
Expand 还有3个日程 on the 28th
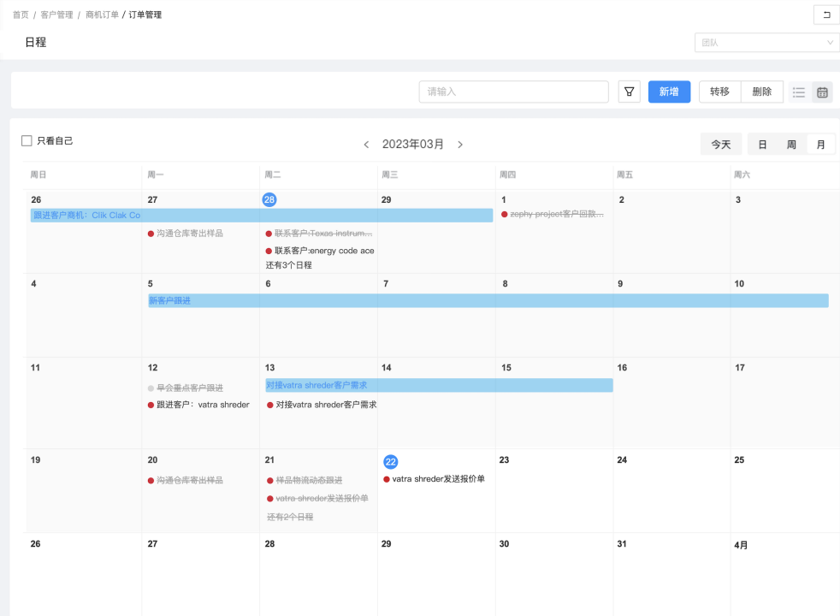(288, 265)
